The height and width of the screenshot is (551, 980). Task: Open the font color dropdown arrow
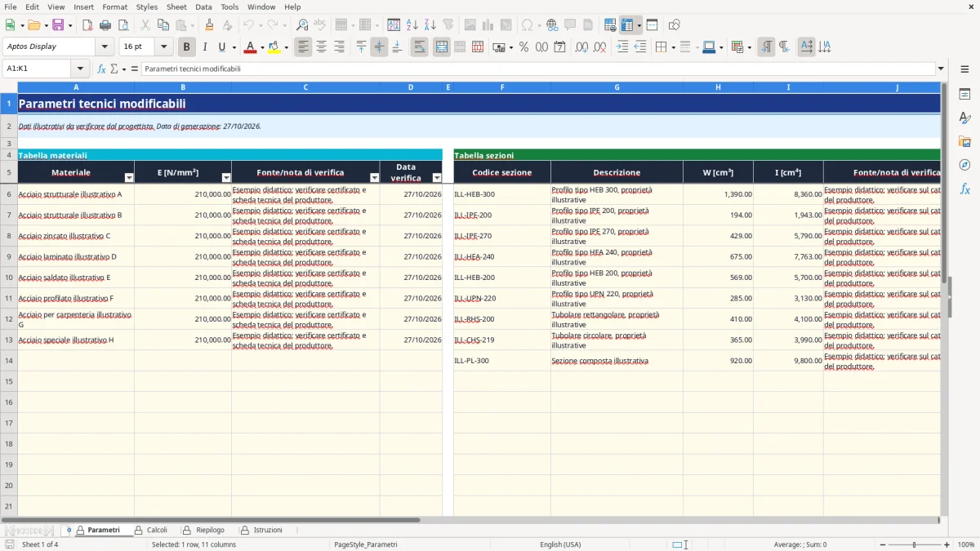pos(261,47)
